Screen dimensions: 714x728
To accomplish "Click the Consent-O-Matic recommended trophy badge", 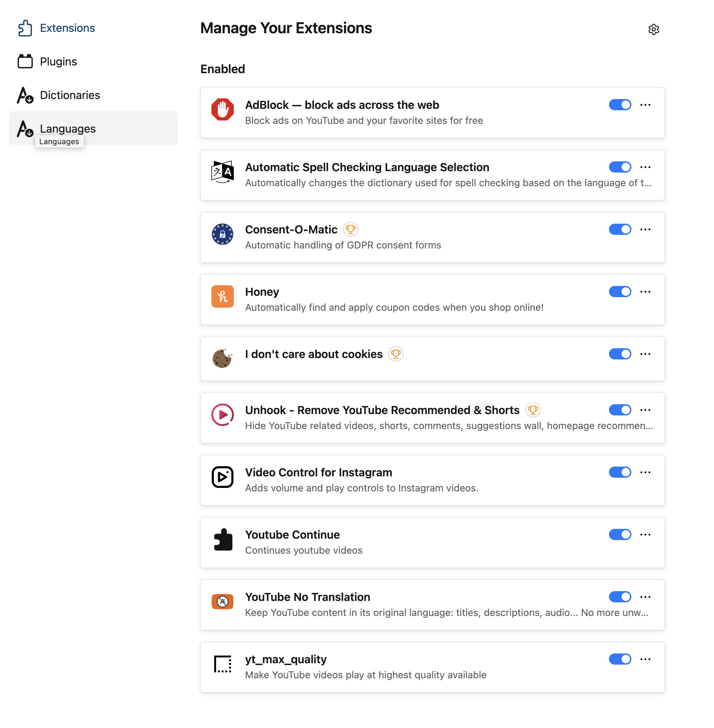I will (350, 229).
